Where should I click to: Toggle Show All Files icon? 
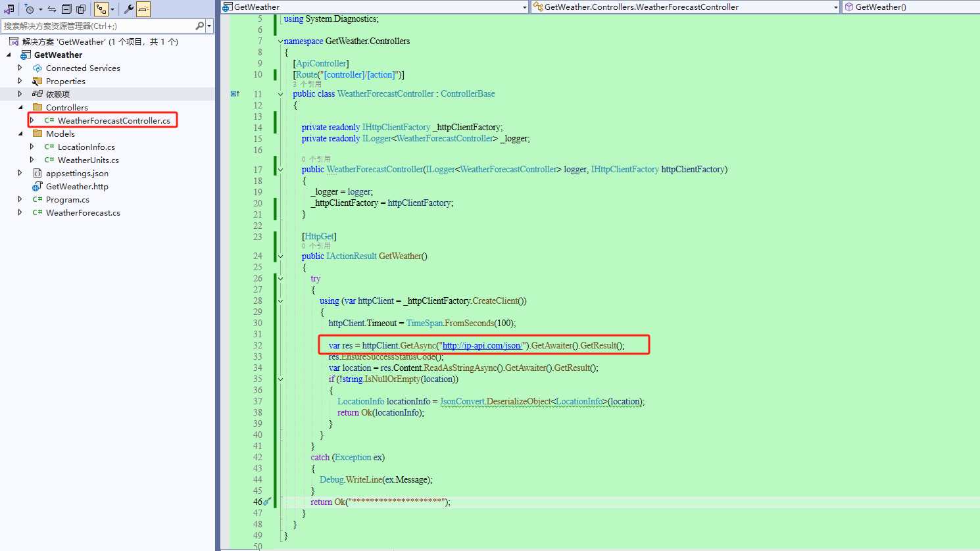point(81,9)
